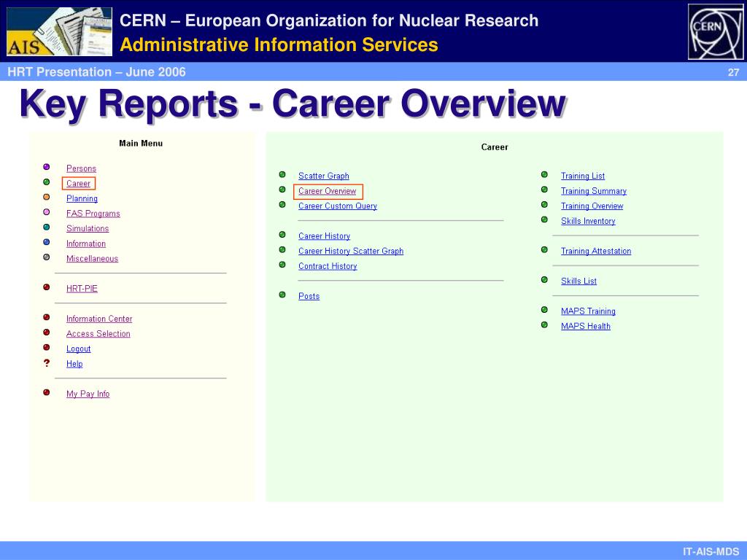The image size is (747, 560).
Task: Click the green bullet beside Scatter Graph
Action: (282, 175)
